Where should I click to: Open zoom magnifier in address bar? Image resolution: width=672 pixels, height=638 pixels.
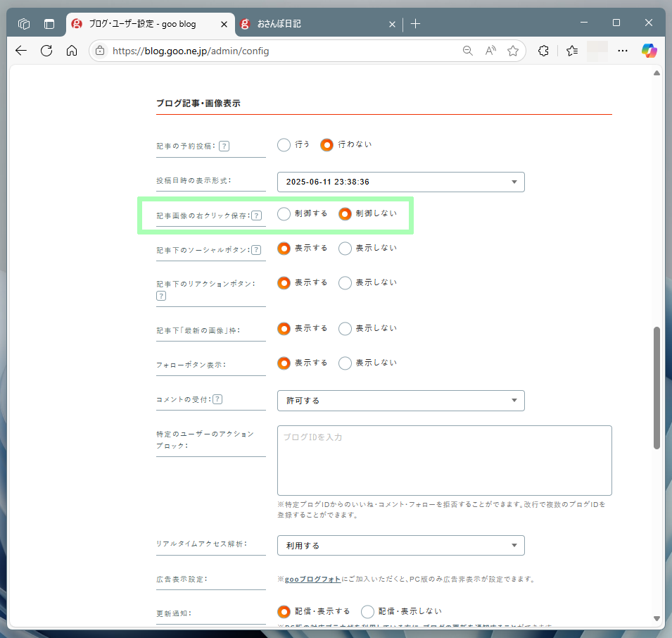coord(467,51)
